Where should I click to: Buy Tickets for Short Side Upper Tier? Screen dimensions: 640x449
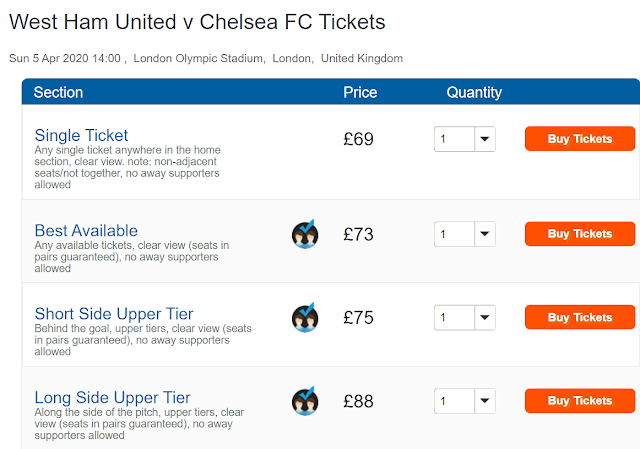[579, 317]
